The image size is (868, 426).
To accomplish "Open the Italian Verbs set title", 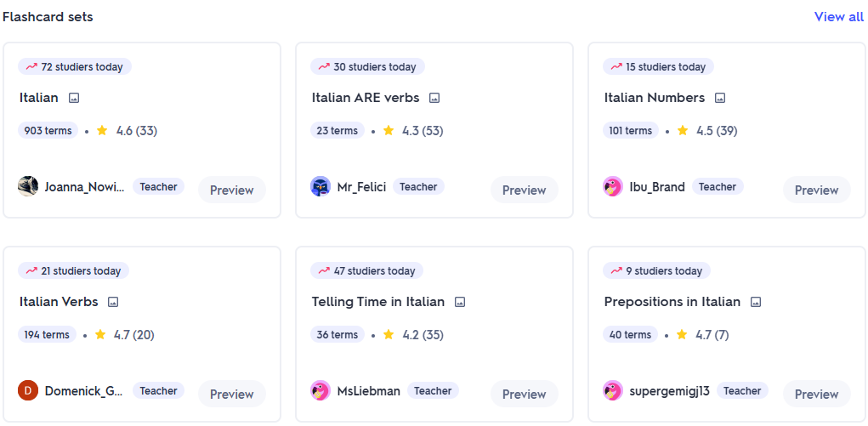I will tap(59, 302).
